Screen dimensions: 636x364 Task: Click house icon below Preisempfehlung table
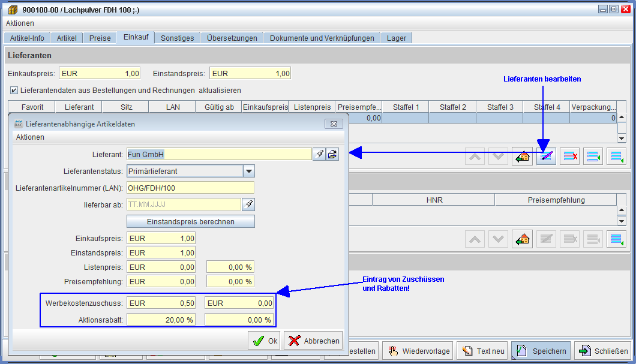click(522, 239)
